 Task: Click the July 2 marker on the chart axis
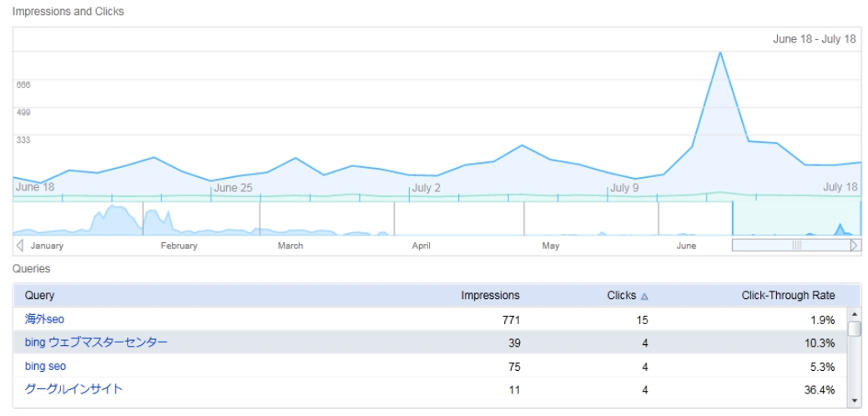click(x=426, y=188)
